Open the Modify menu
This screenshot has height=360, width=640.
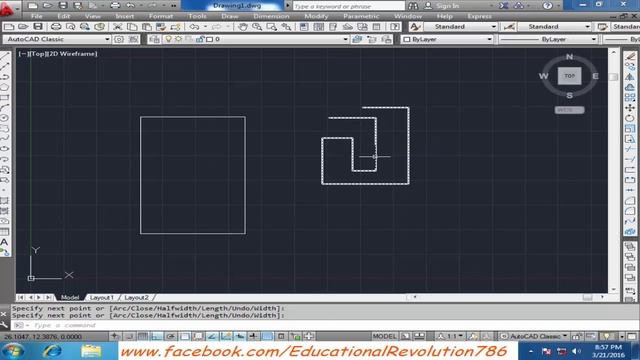click(x=316, y=16)
